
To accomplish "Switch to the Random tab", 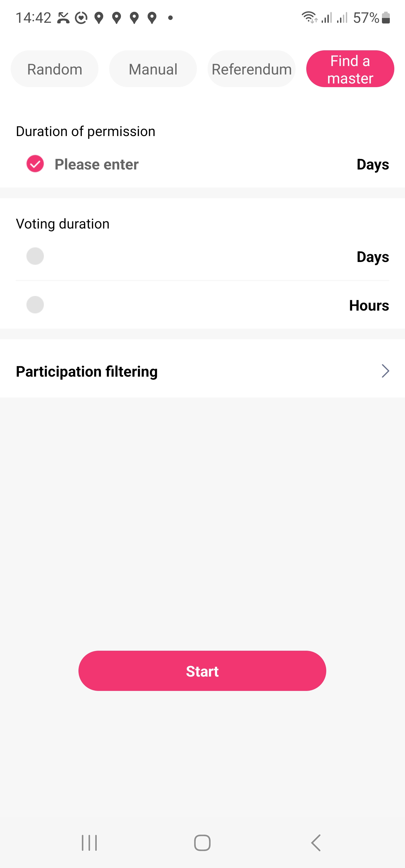I will pos(55,69).
